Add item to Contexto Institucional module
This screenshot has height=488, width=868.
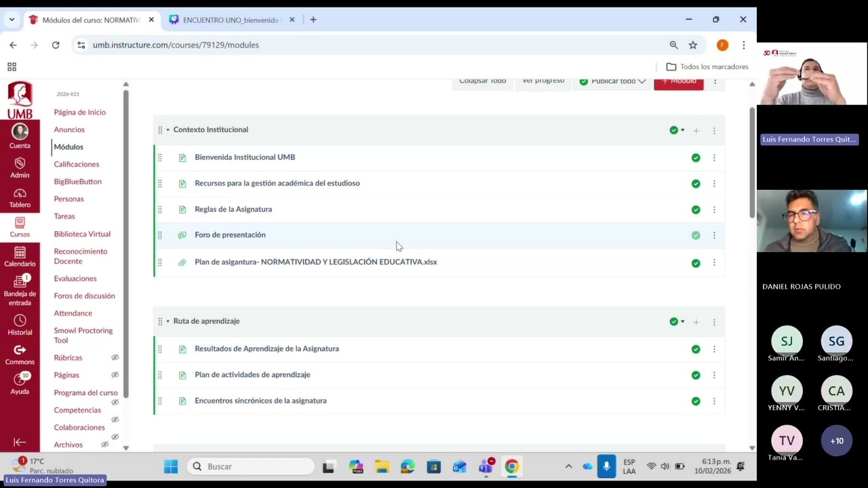(x=696, y=130)
